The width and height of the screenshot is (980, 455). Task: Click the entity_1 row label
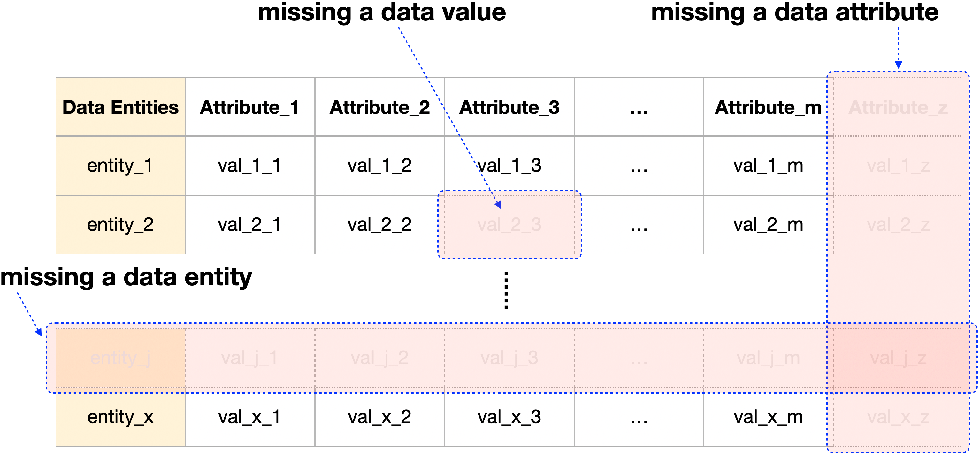pos(120,166)
